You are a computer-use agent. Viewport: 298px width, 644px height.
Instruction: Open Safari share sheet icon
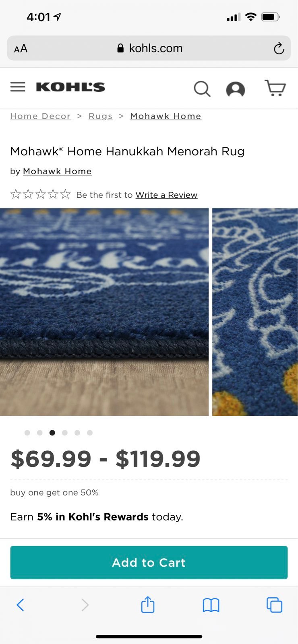pyautogui.click(x=148, y=605)
